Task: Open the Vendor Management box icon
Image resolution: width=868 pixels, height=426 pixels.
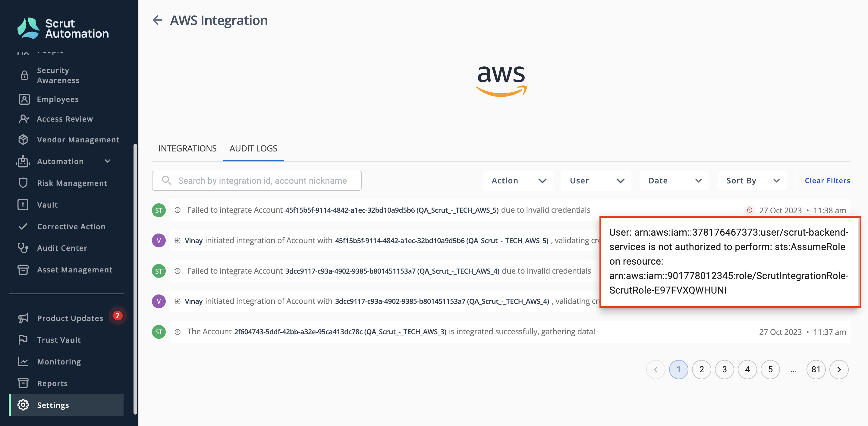Action: (23, 139)
